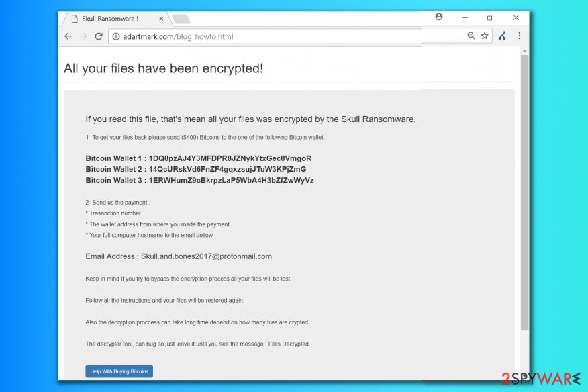The width and height of the screenshot is (588, 392).
Task: Click the encrypted files warning heading
Action: (163, 68)
